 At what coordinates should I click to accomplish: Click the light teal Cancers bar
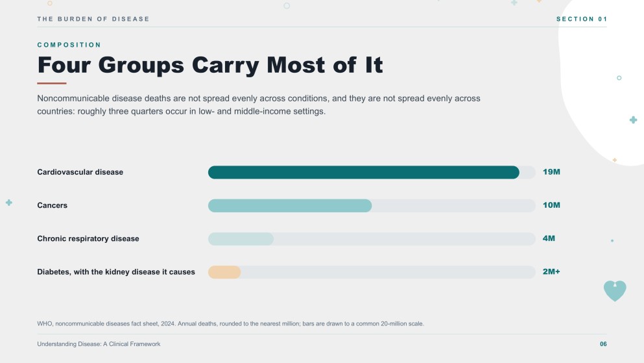click(x=290, y=206)
